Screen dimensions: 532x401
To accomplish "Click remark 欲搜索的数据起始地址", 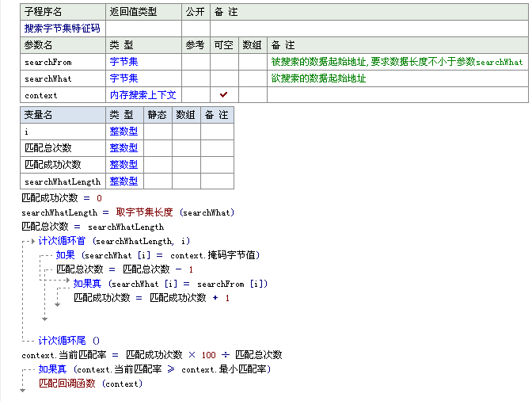I will coord(318,78).
